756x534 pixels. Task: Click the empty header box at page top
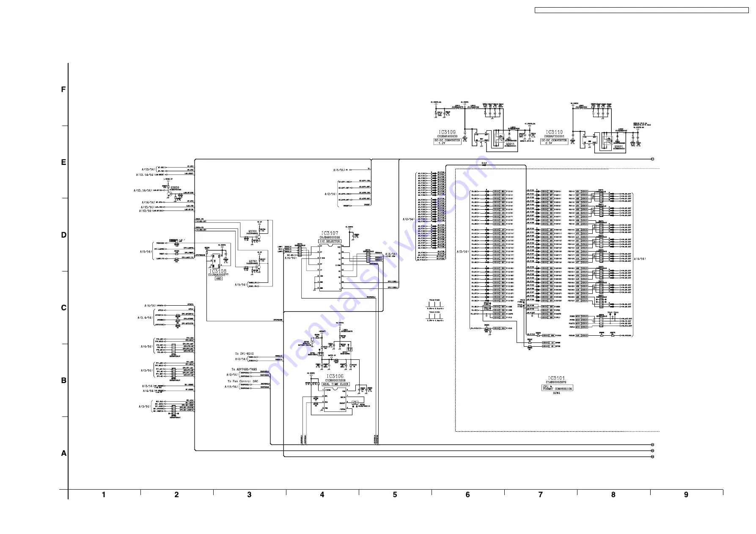[641, 10]
